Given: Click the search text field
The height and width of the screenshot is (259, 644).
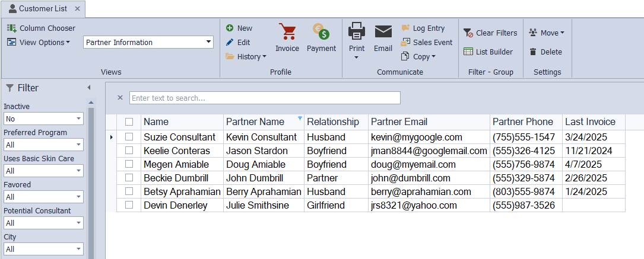Looking at the screenshot, I should point(265,98).
